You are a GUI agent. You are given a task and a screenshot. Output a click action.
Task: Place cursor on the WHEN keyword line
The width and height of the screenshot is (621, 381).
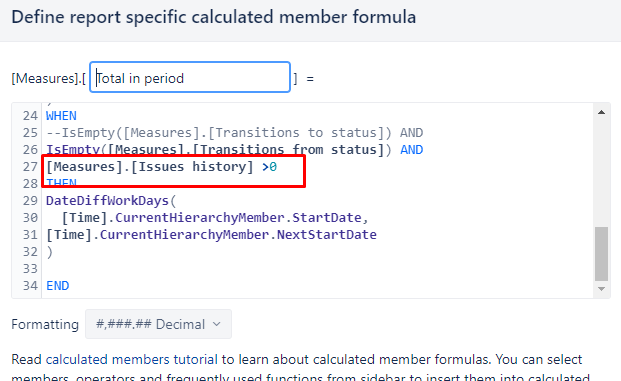(61, 116)
